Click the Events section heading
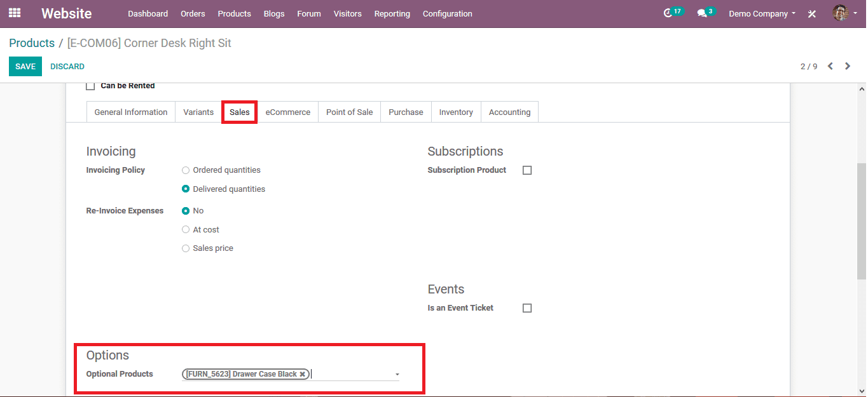The image size is (868, 397). pos(446,289)
